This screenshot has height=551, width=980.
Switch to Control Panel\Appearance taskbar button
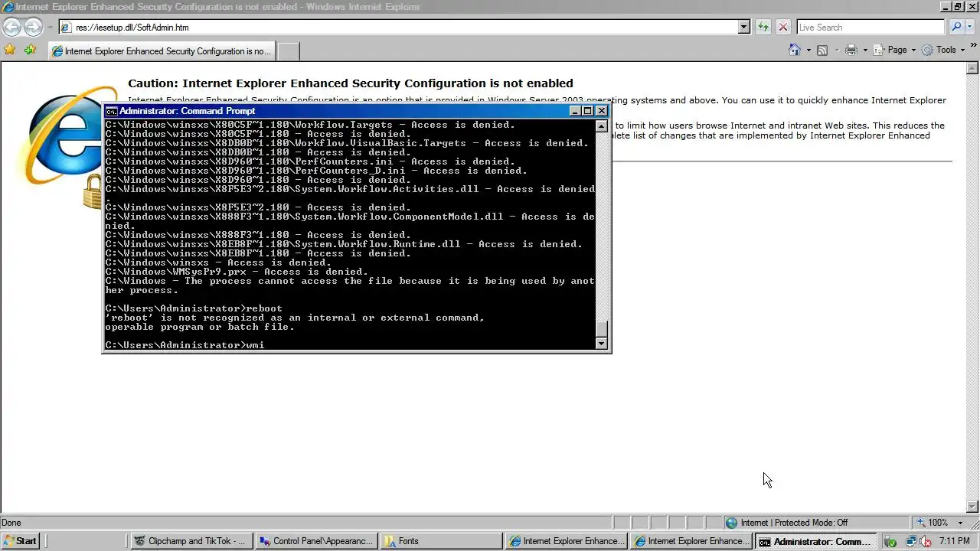click(x=316, y=541)
